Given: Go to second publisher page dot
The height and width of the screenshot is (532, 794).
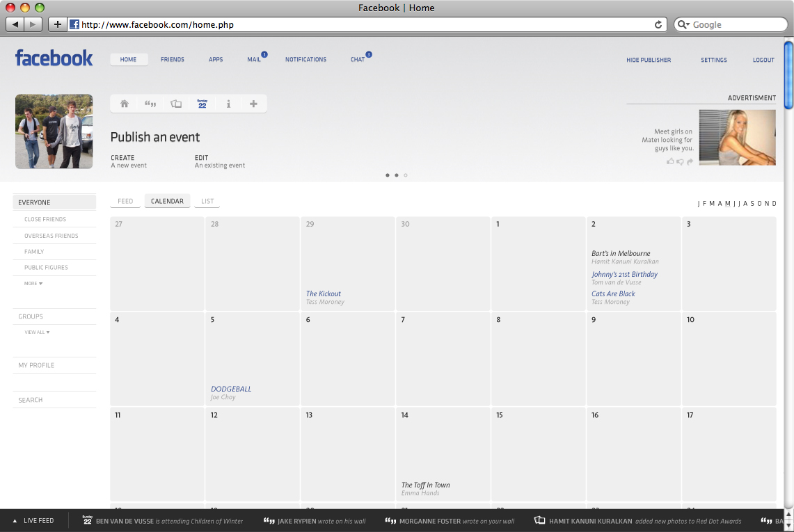Looking at the screenshot, I should [397, 175].
